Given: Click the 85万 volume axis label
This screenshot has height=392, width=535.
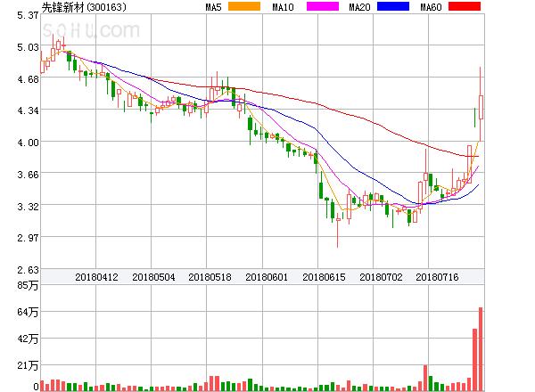Looking at the screenshot, I should [x=28, y=285].
